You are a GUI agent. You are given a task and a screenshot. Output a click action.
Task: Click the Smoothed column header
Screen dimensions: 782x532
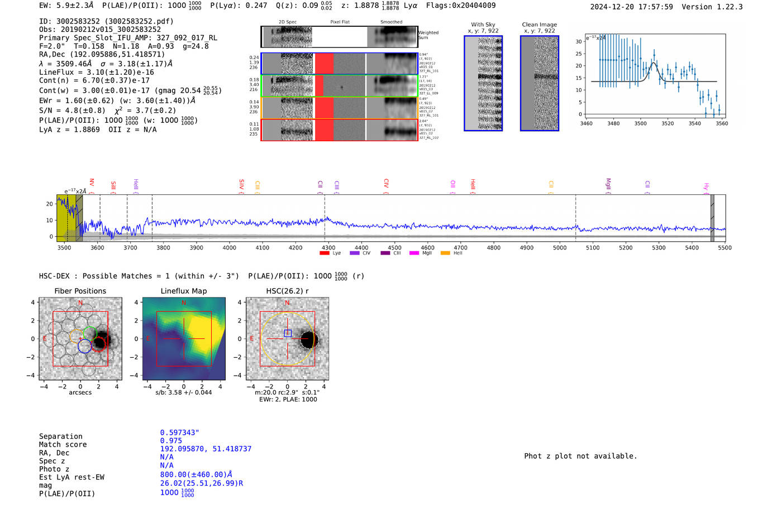click(392, 22)
